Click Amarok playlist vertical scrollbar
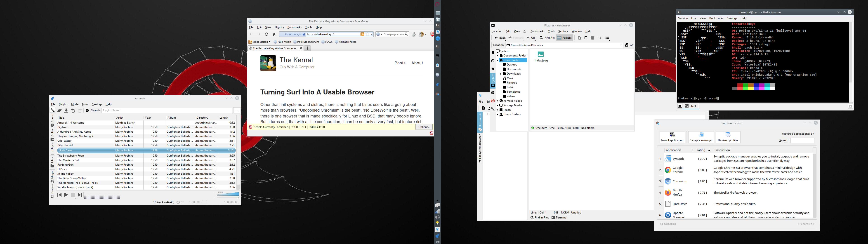 pyautogui.click(x=238, y=152)
